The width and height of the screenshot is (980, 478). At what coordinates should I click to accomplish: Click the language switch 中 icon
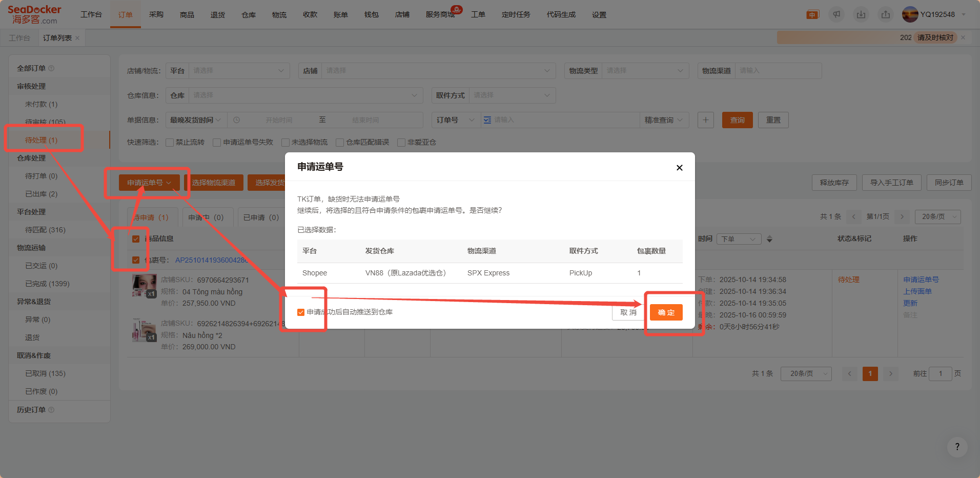click(812, 14)
